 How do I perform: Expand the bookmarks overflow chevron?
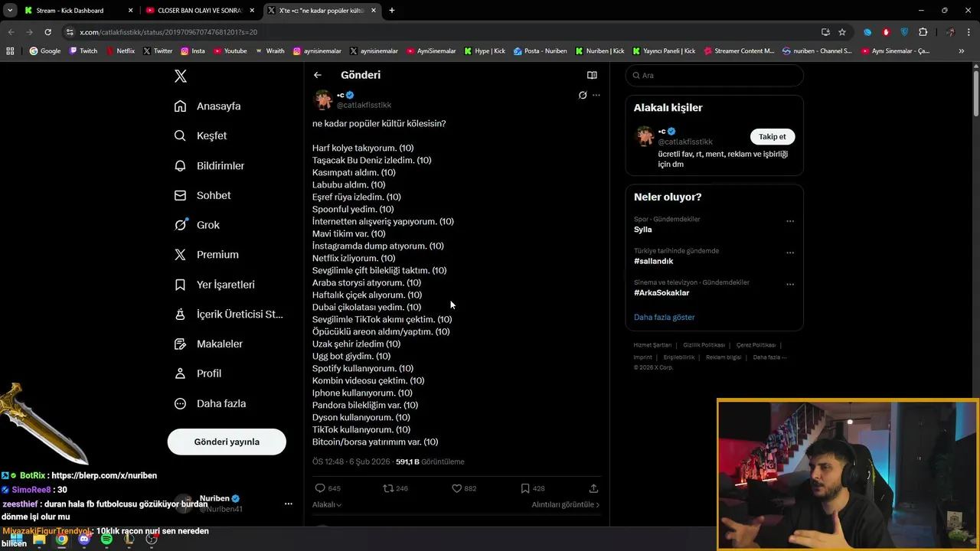(962, 51)
